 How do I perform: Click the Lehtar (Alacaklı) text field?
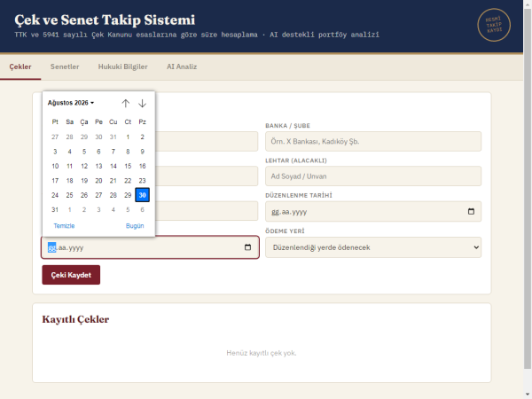point(373,176)
